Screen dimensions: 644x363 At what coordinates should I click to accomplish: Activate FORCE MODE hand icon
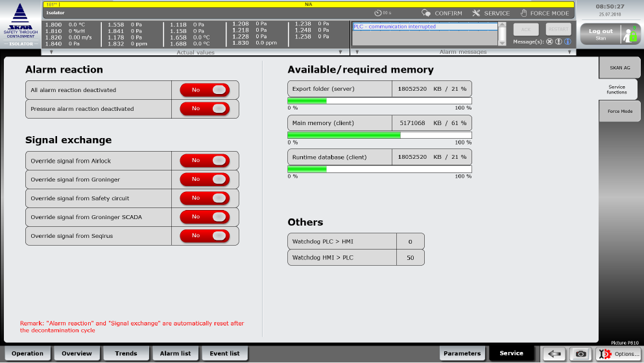pyautogui.click(x=523, y=13)
